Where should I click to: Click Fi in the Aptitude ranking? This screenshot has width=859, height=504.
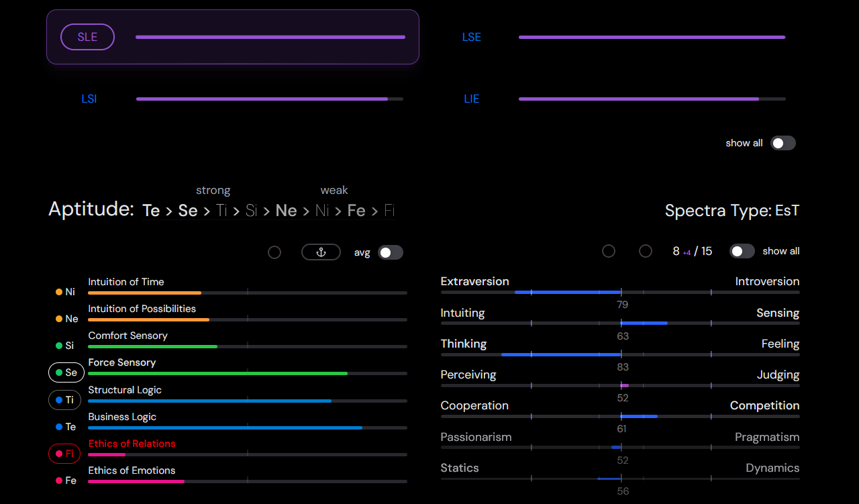point(389,211)
